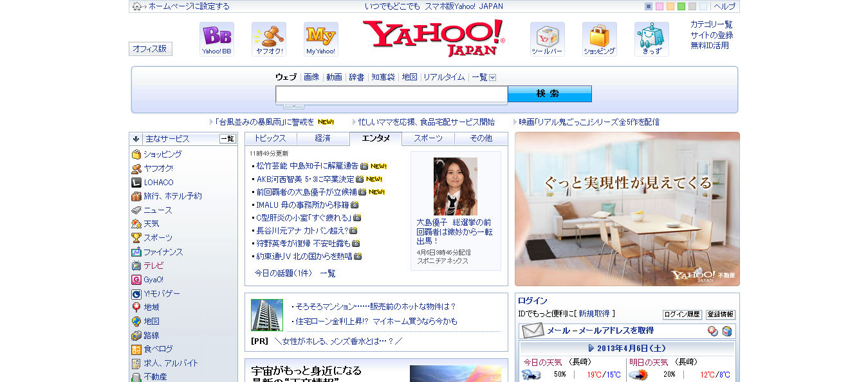Open the きっず robot icon
The height and width of the screenshot is (382, 868).
[x=652, y=39]
